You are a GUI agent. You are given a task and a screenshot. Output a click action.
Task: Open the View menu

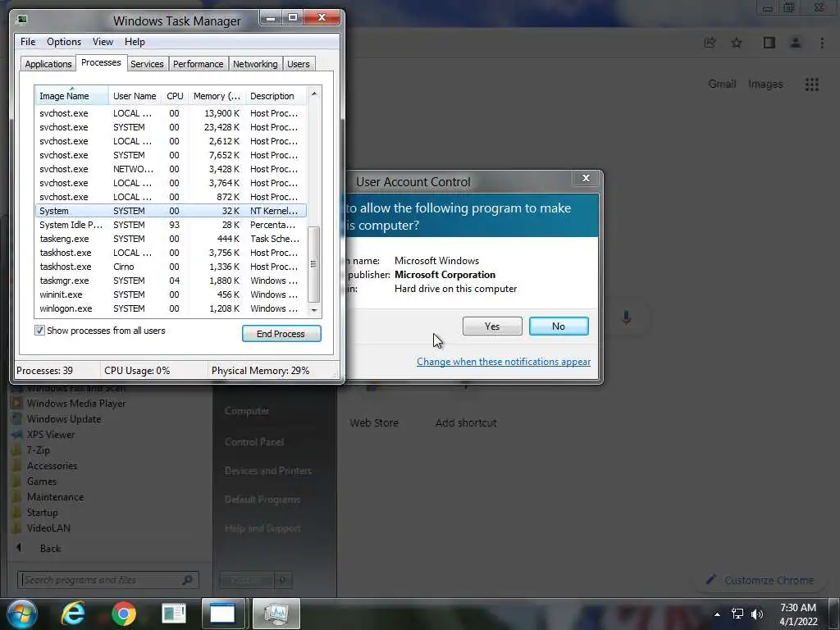(103, 42)
